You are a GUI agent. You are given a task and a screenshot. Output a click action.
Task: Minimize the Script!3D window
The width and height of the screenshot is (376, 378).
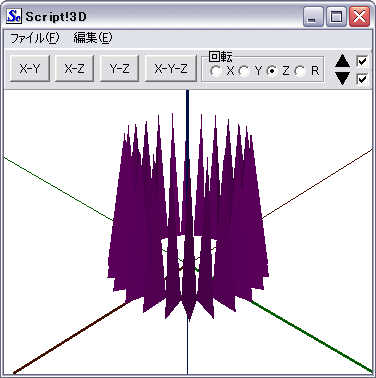313,17
